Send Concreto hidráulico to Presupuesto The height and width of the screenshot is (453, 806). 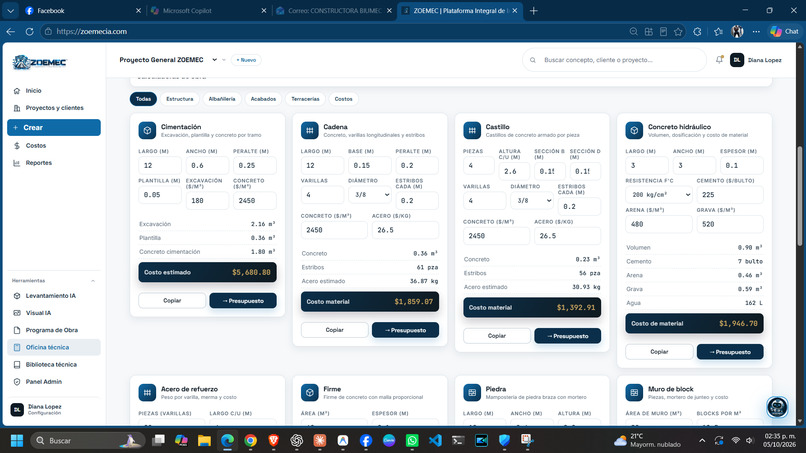tap(730, 352)
